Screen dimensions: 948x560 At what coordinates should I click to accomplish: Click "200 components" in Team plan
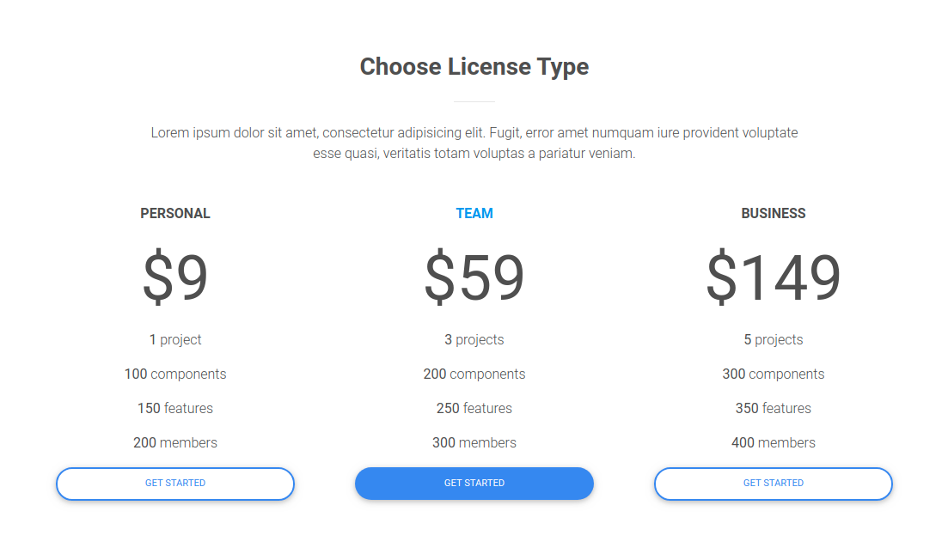tap(474, 374)
